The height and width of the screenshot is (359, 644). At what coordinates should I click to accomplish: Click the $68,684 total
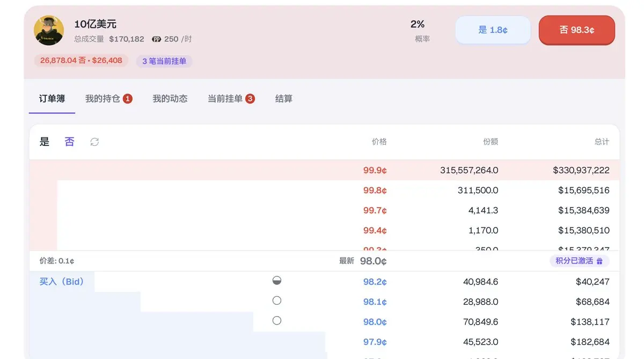point(593,302)
